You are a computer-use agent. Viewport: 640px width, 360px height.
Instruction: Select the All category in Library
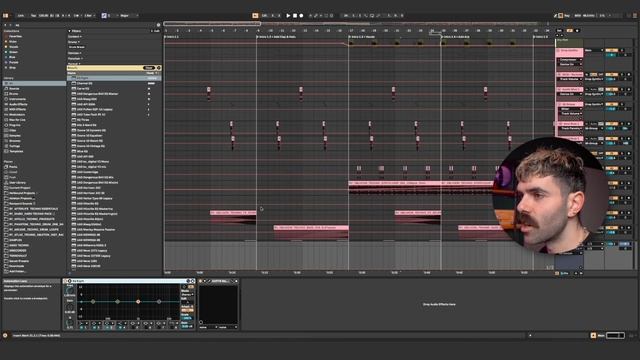(x=34, y=83)
